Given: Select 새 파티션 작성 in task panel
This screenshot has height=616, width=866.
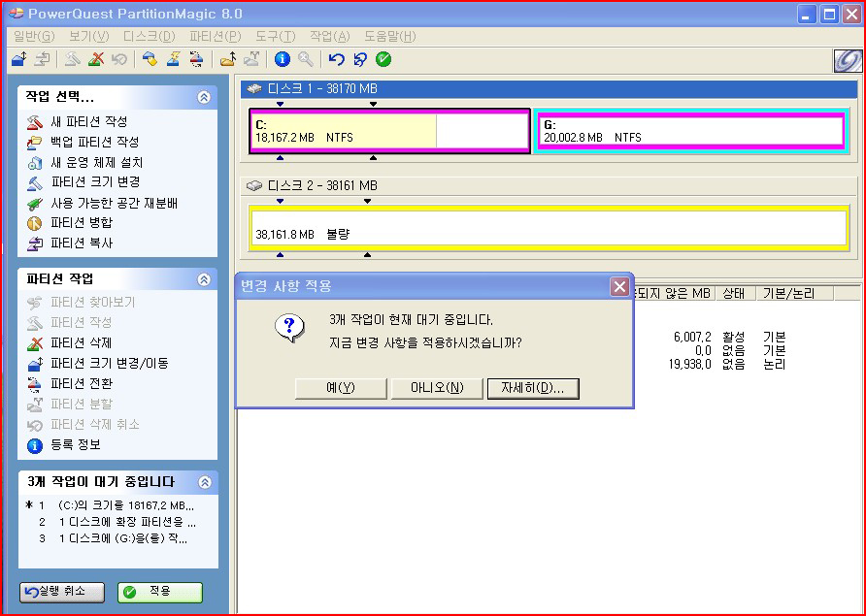Looking at the screenshot, I should [x=89, y=121].
